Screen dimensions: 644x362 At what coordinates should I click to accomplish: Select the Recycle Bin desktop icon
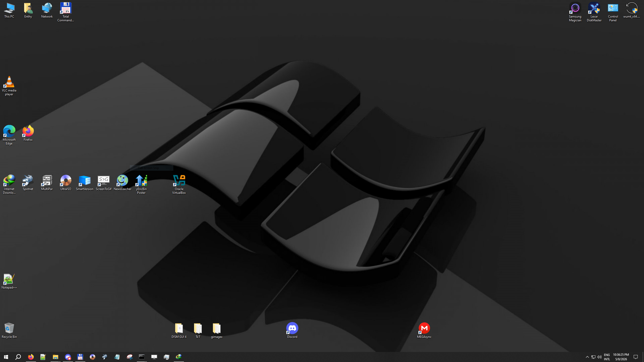click(9, 331)
